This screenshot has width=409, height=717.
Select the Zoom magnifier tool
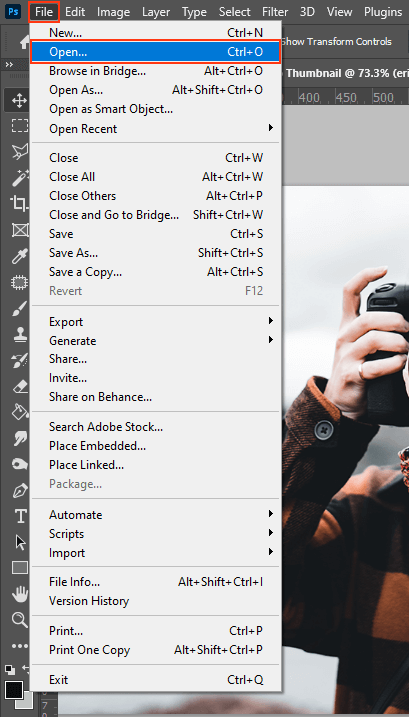coord(20,620)
